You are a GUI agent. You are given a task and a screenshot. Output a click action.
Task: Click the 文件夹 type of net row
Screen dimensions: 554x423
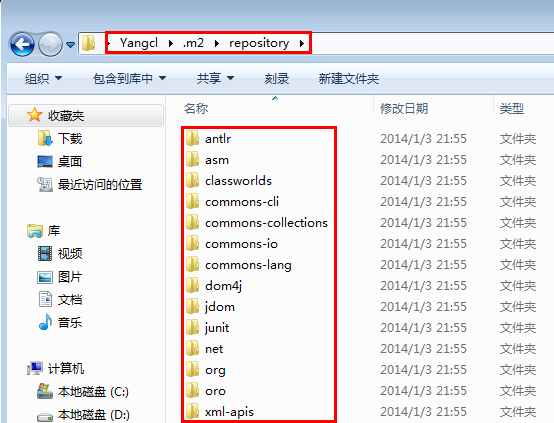pos(518,349)
